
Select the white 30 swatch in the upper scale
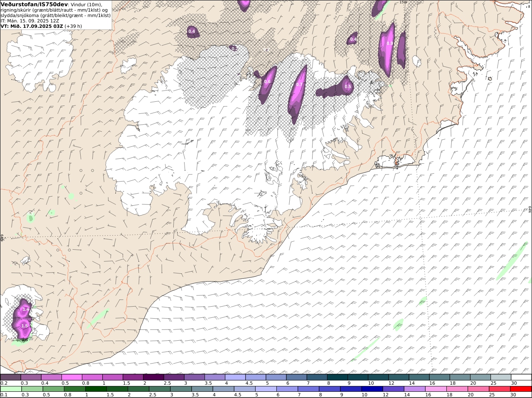tap(521, 377)
